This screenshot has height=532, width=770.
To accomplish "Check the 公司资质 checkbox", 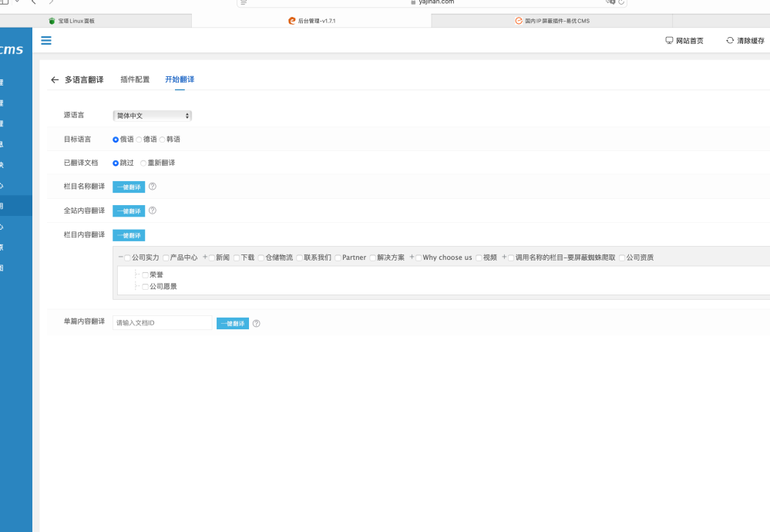I will pos(622,258).
